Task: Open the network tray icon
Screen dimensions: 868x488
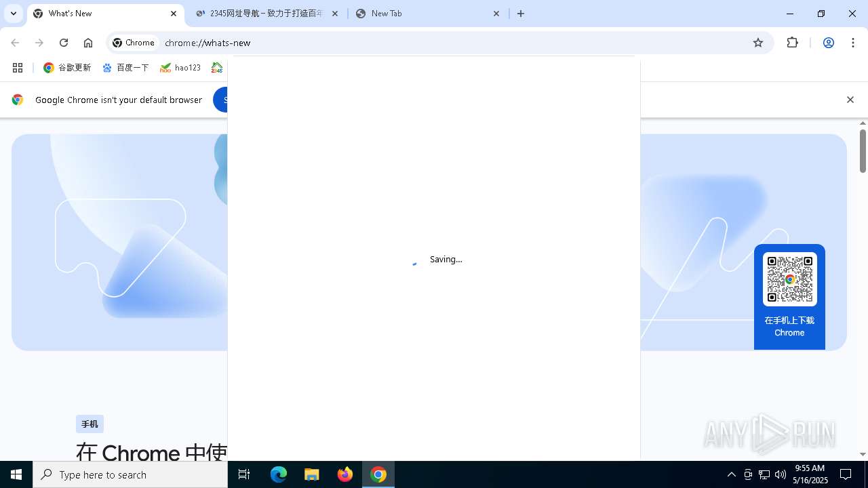Action: point(764,474)
